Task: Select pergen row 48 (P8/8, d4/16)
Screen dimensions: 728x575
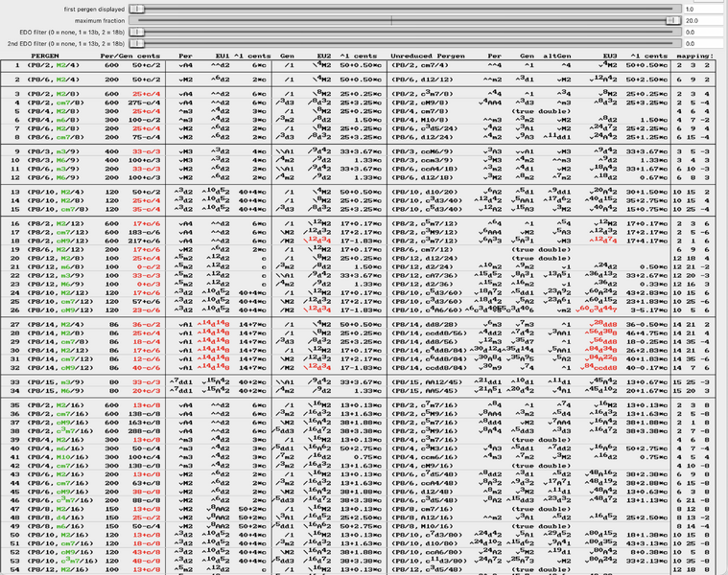Action: click(x=358, y=517)
